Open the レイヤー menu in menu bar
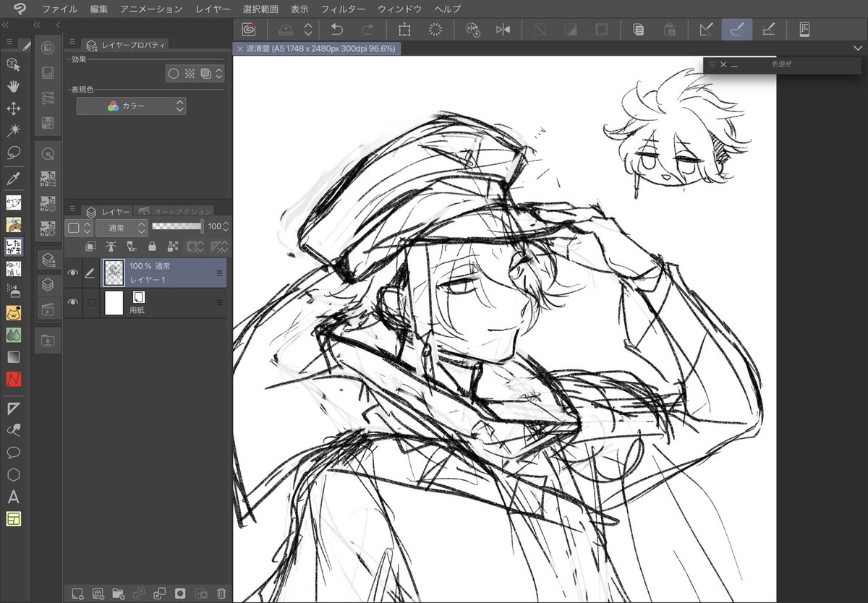Screen dimensions: 868x603 tap(213, 9)
